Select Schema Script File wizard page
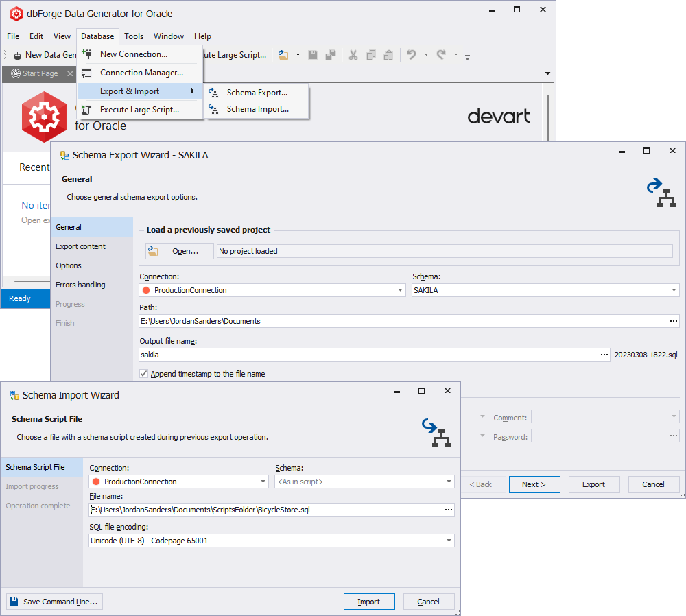This screenshot has width=686, height=616. pyautogui.click(x=42, y=467)
